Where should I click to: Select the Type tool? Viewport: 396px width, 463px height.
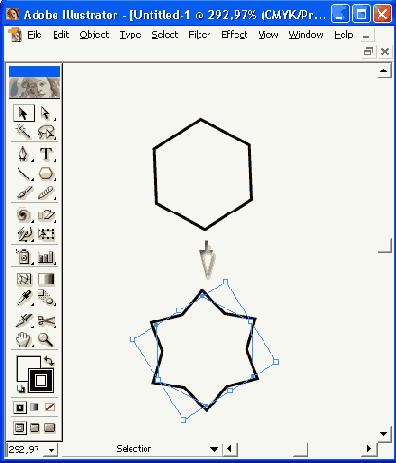[x=46, y=154]
